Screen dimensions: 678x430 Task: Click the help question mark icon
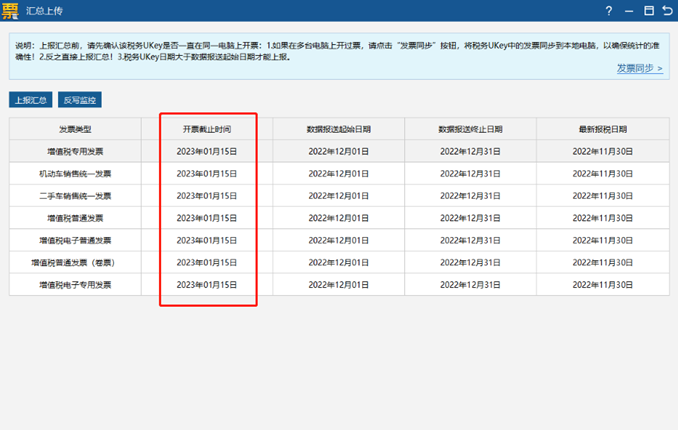[609, 11]
